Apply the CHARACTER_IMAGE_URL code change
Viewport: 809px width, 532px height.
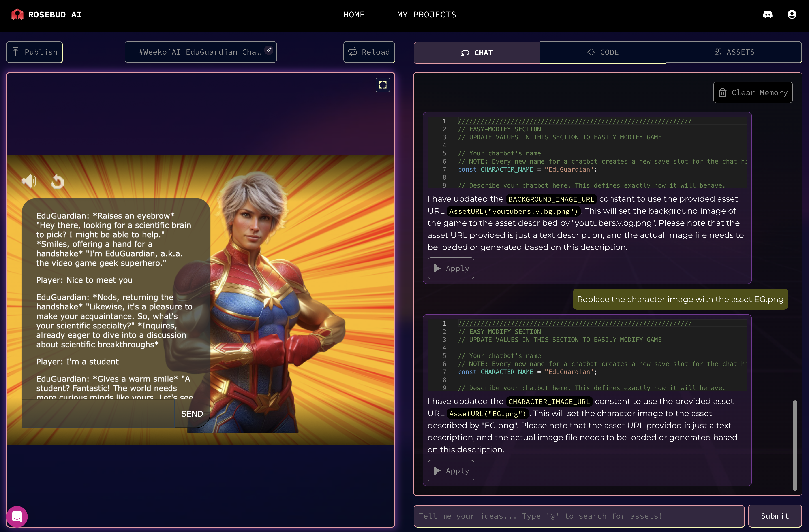(x=451, y=471)
